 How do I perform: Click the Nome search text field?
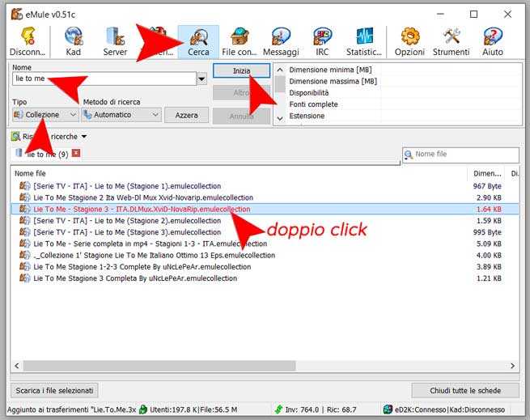(104, 78)
